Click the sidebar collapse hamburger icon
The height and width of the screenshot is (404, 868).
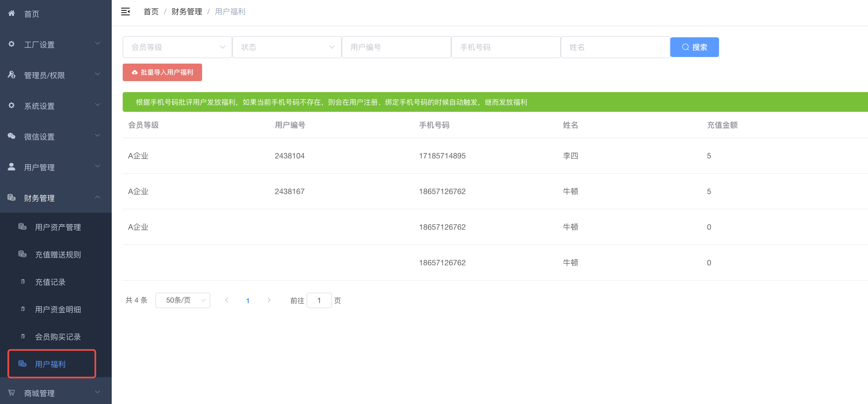click(125, 12)
